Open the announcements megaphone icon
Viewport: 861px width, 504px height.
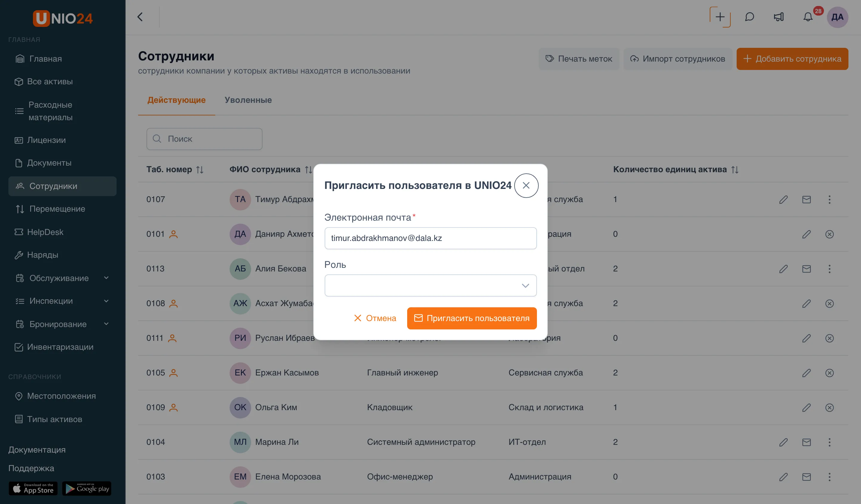coord(779,17)
